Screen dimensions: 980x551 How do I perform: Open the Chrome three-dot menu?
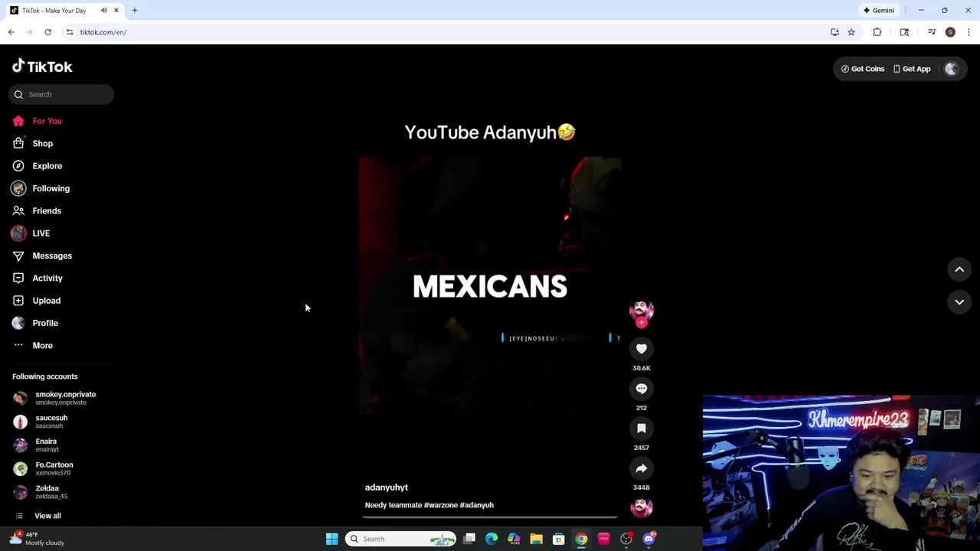pyautogui.click(x=969, y=32)
